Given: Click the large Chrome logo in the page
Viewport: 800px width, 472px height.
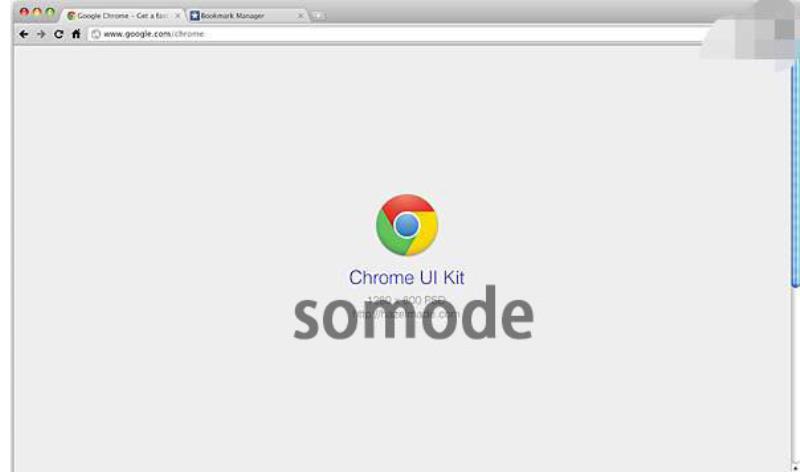Looking at the screenshot, I should [407, 225].
